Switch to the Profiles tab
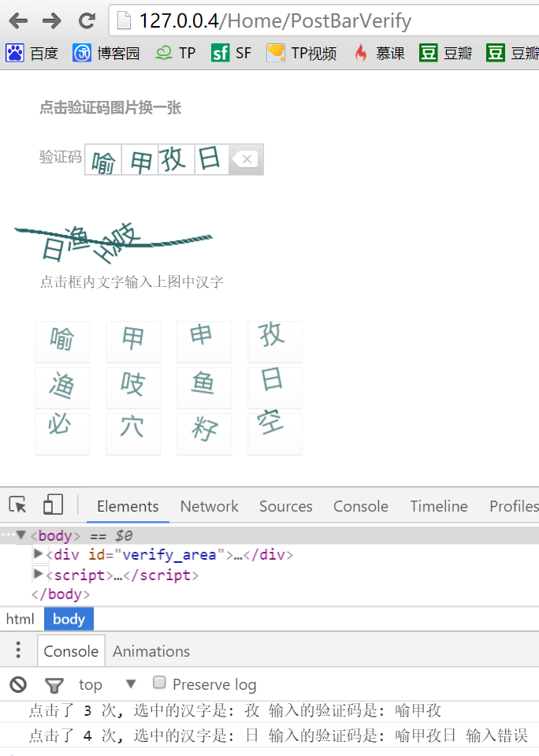The height and width of the screenshot is (756, 539). click(x=514, y=506)
